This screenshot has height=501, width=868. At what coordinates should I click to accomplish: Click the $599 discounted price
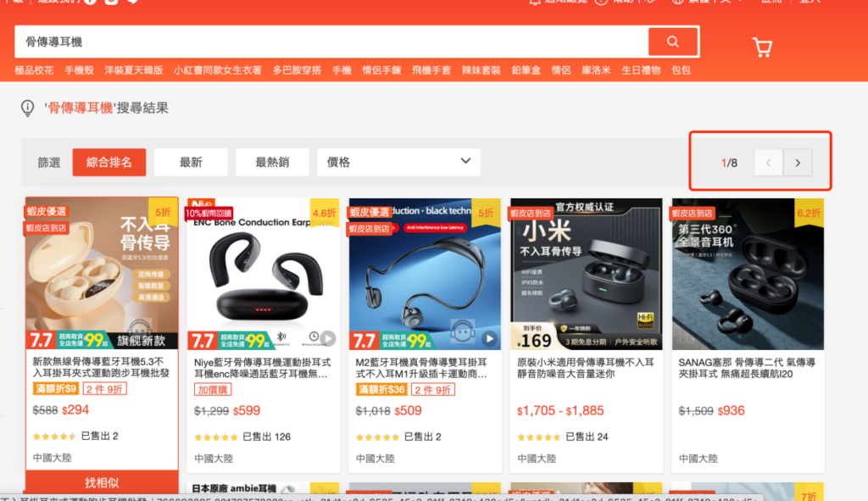pos(247,411)
